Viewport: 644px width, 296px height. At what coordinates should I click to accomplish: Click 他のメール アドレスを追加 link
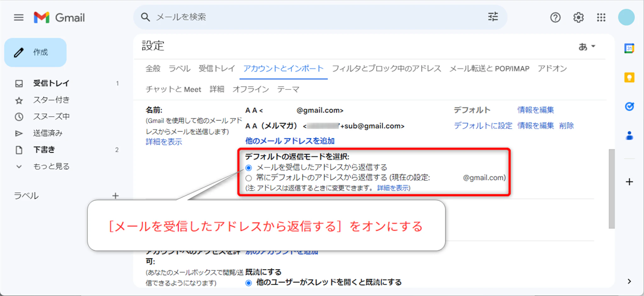coord(290,141)
